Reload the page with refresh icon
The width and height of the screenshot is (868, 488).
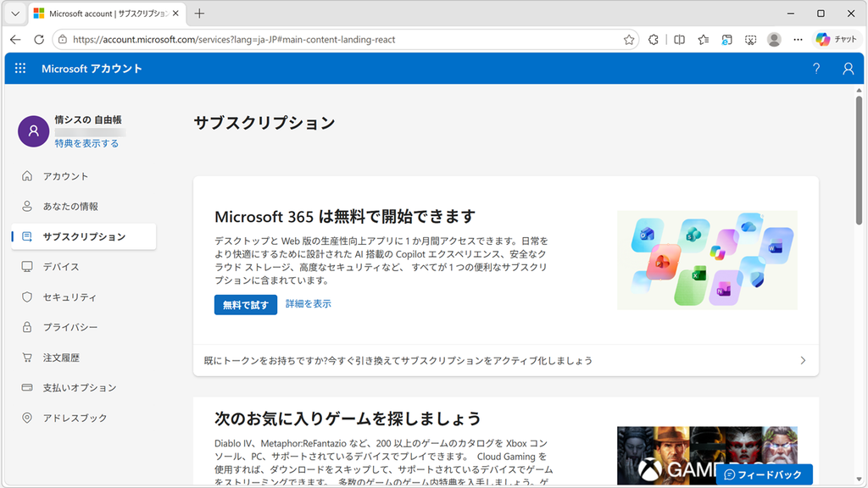click(x=39, y=39)
